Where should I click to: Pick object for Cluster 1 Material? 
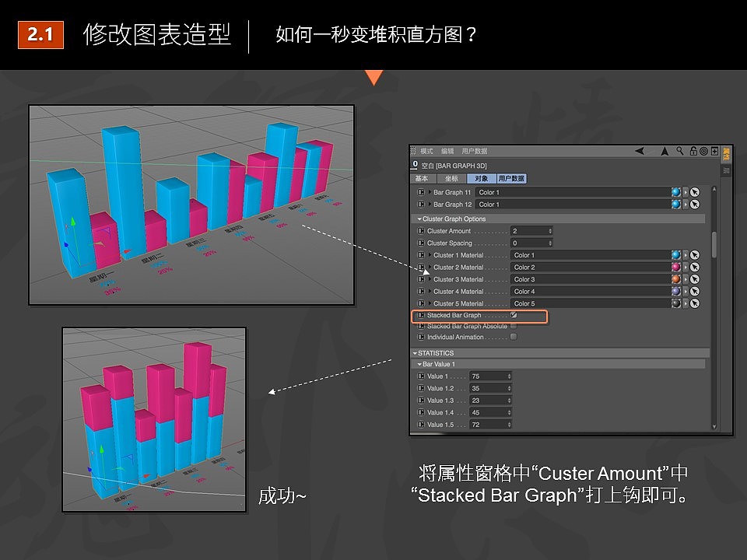[x=695, y=255]
